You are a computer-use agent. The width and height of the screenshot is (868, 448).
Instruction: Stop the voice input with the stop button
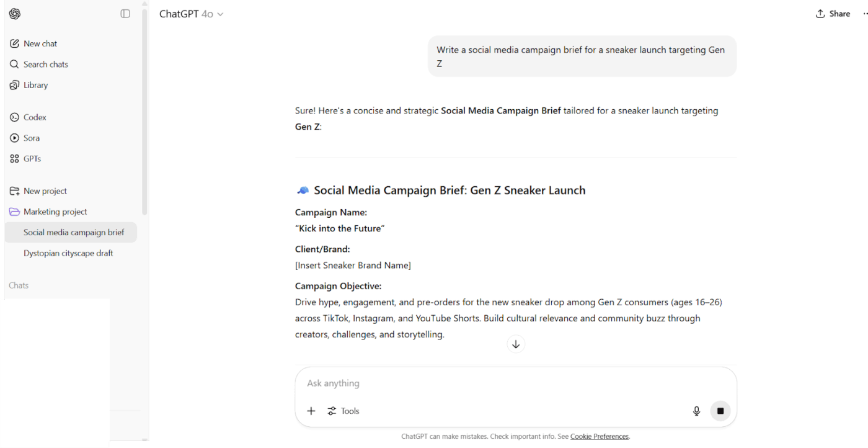tap(720, 411)
